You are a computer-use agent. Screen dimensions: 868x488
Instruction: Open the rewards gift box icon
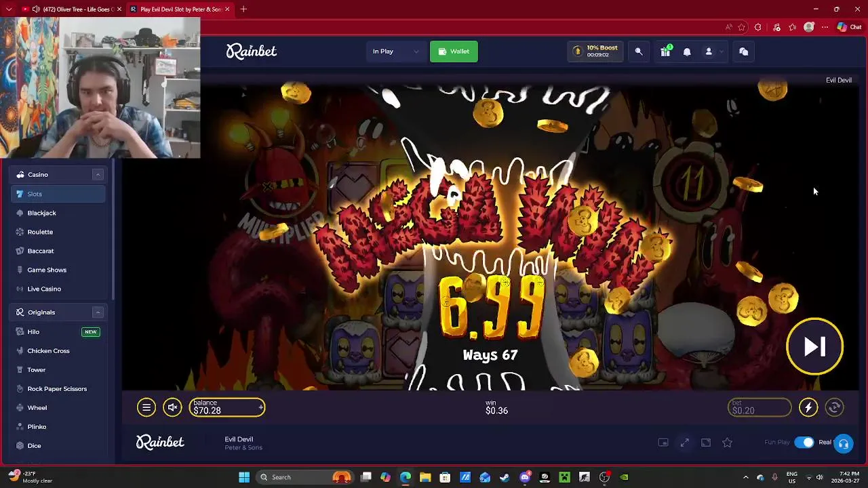coord(665,52)
